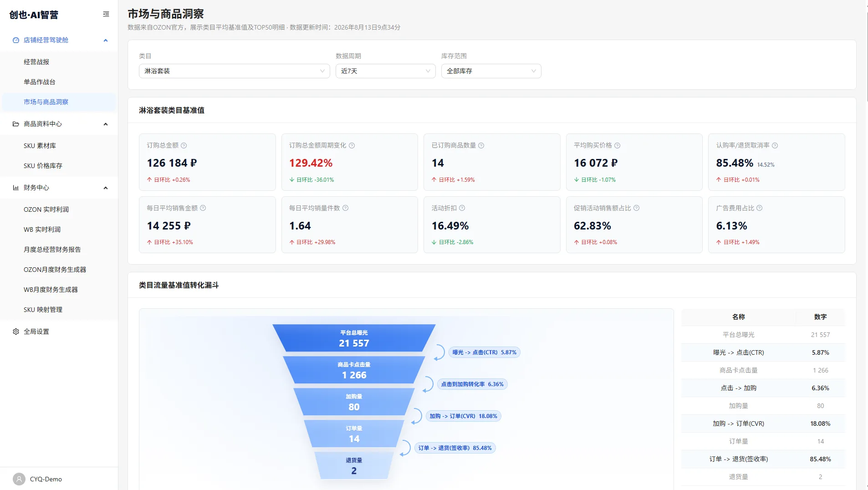Click the 商品资料中心 folder icon
868x490 pixels.
(16, 124)
